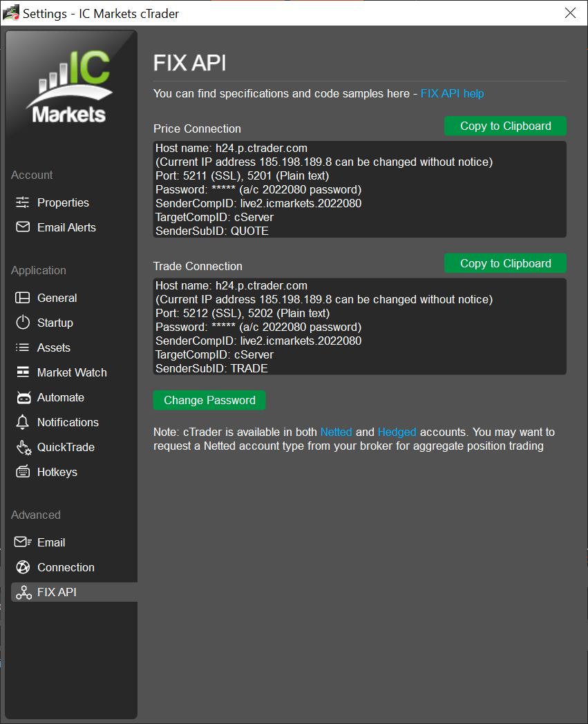Click 'SenderSubID: QUOTE' text
Viewport: 588px width, 724px height.
tap(212, 231)
